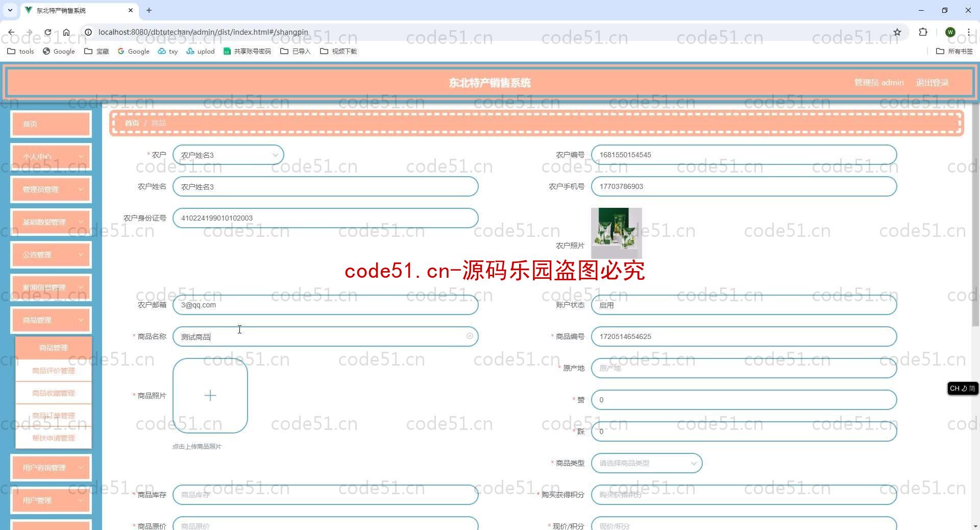Select 商品评价管理 submenu item
Screen dimensions: 980x530
click(x=54, y=370)
